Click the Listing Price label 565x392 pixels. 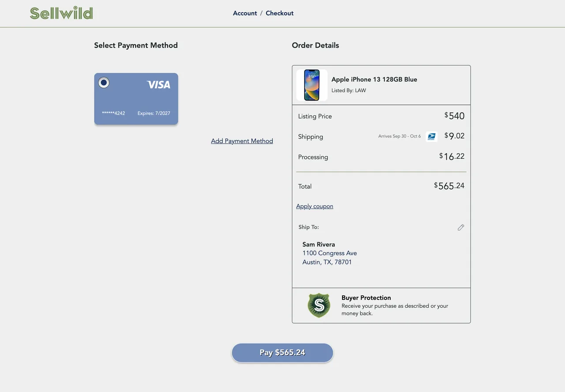315,116
